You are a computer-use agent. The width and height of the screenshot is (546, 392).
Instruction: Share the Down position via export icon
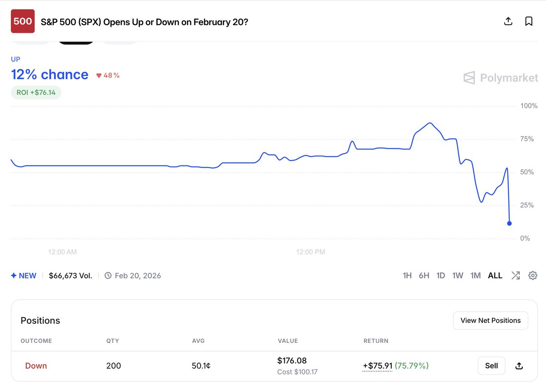click(519, 366)
